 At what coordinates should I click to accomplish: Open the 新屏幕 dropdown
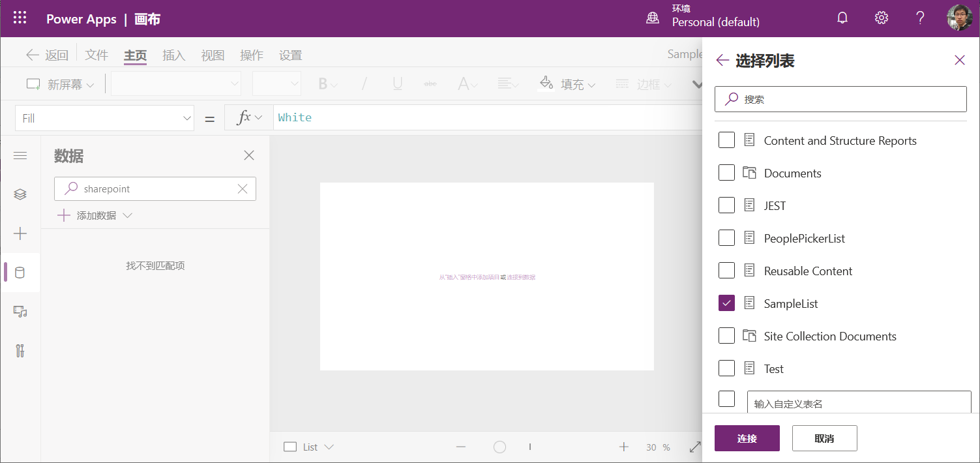click(90, 85)
